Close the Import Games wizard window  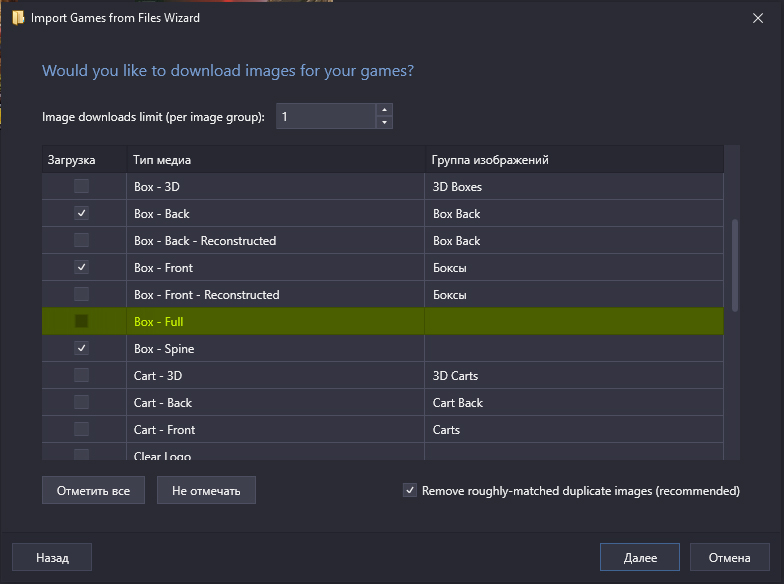[x=755, y=18]
